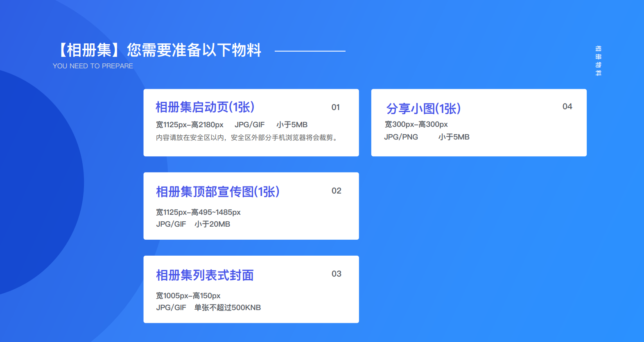Click the 小于20MB size limit text
This screenshot has width=644, height=342.
(x=212, y=224)
